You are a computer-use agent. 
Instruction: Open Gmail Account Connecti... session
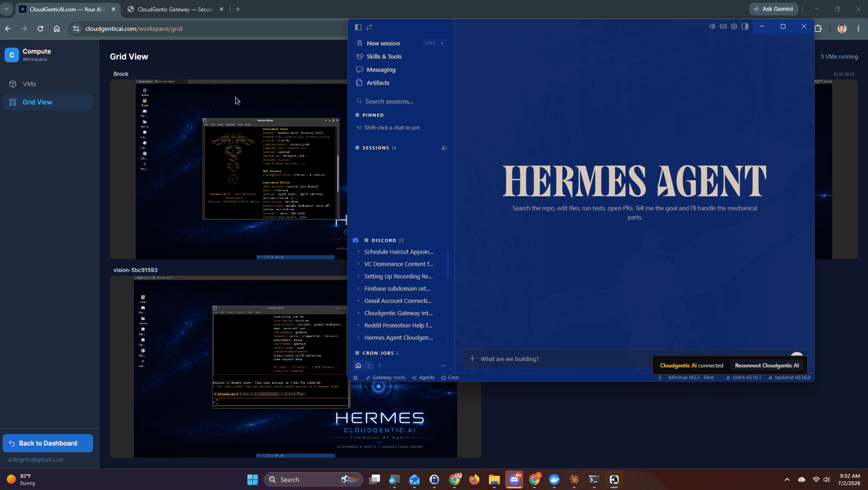click(398, 301)
